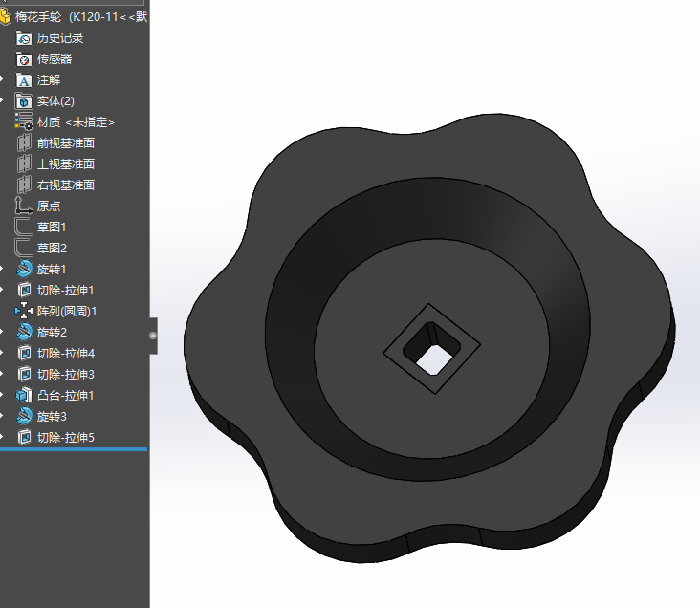Select the 阵列(圆周)1 label
This screenshot has height=608, width=700.
pos(67,311)
